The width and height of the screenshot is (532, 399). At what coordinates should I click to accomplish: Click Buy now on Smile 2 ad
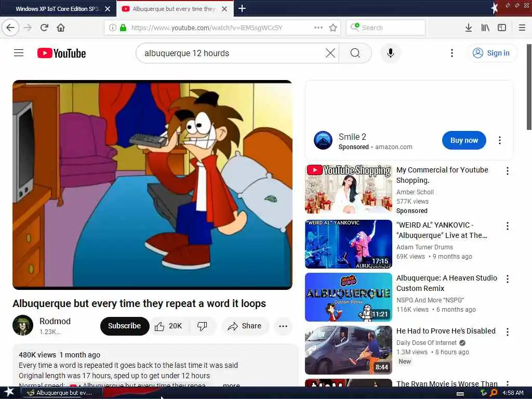click(x=464, y=140)
